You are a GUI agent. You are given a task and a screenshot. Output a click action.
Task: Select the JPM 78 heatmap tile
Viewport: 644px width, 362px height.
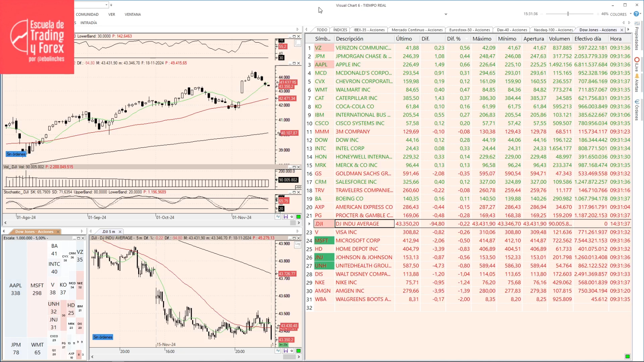[x=16, y=348]
